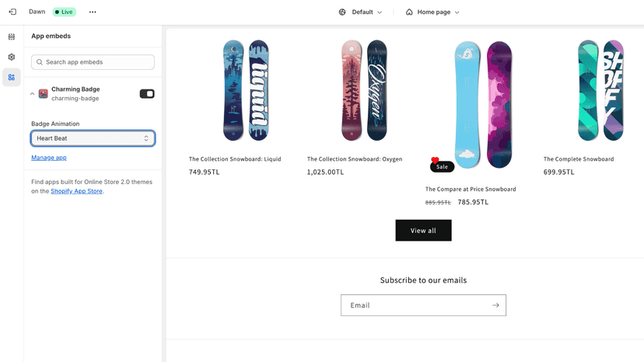Open the Home page template dropdown
The height and width of the screenshot is (362, 644).
pos(432,12)
